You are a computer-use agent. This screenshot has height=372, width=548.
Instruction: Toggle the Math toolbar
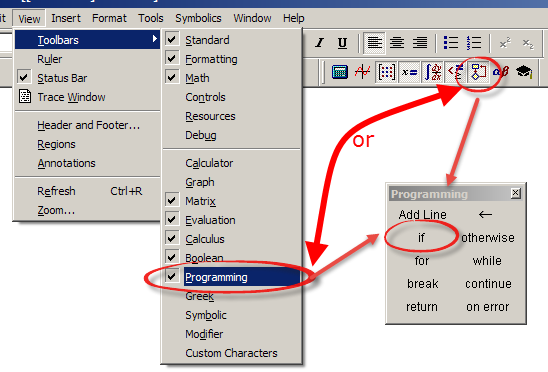click(231, 78)
